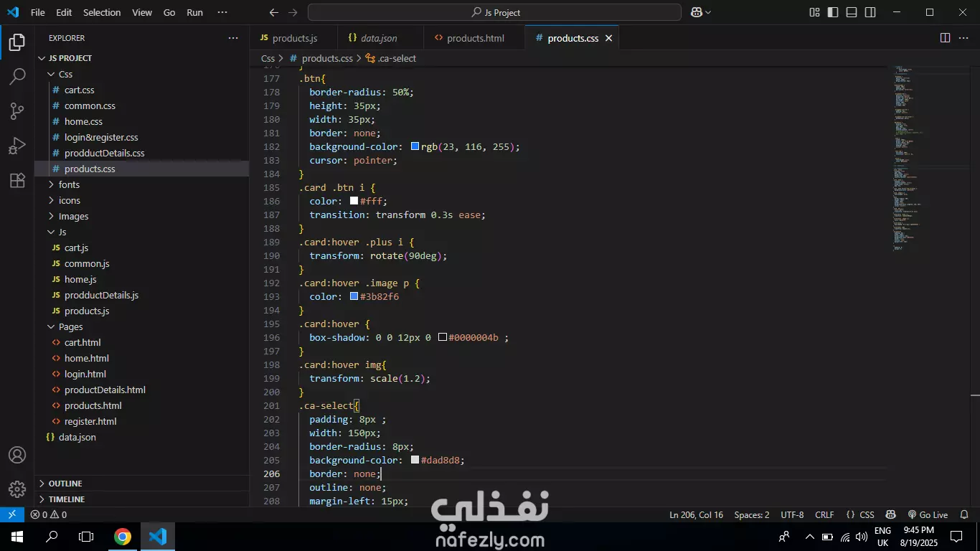This screenshot has width=980, height=551.
Task: Open the Customize Layout icon
Action: tap(814, 12)
